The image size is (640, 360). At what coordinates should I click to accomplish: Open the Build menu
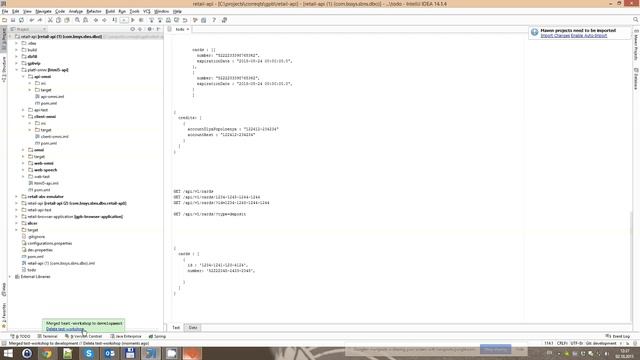[110, 11]
